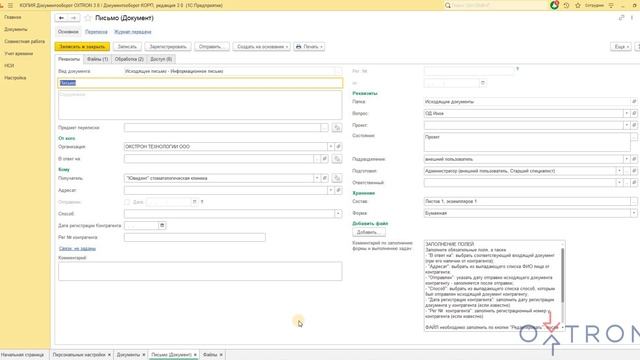Open favorites star in the title bar
Screen dimensions: 640x360
pos(578,5)
